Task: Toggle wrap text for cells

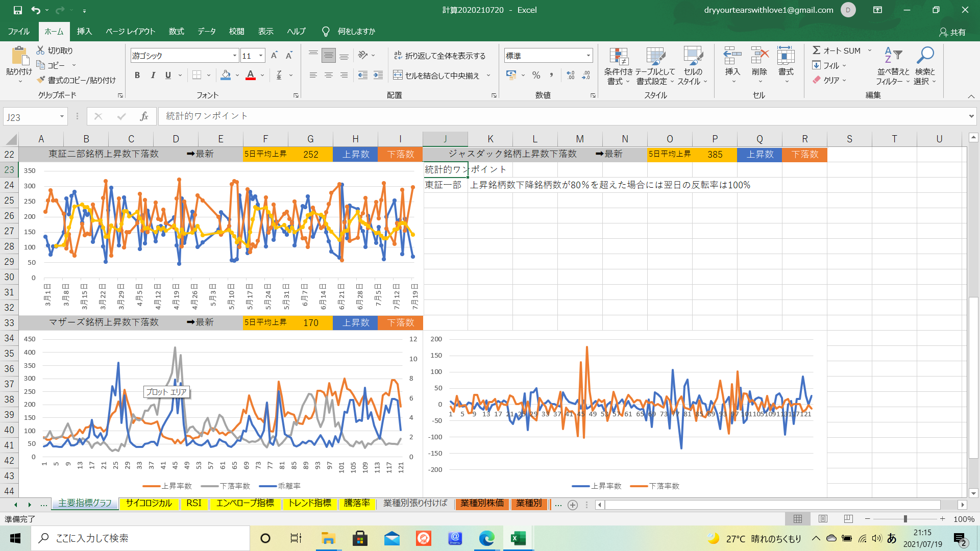Action: (x=439, y=56)
